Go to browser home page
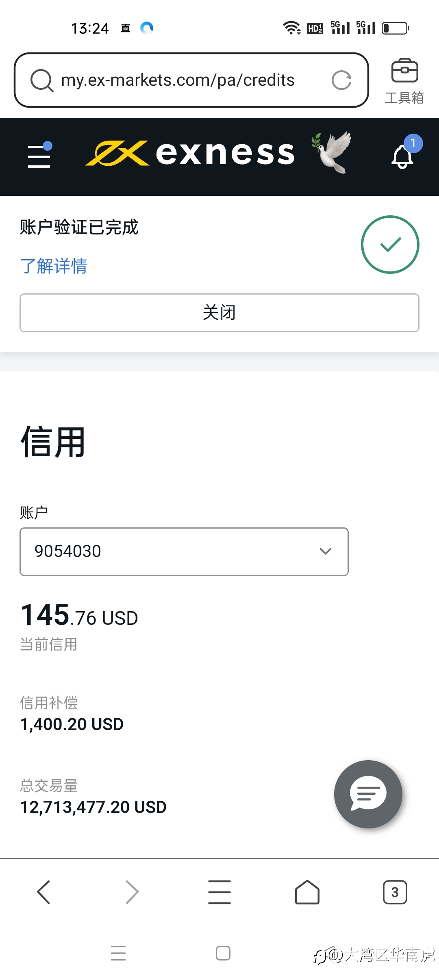 [x=307, y=892]
